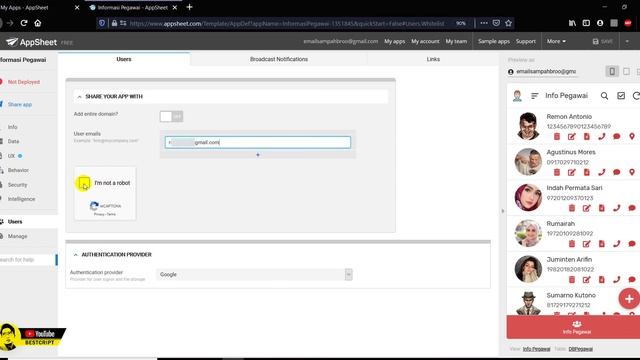Collapse the Share Your App With section
640x360 pixels.
click(80, 97)
